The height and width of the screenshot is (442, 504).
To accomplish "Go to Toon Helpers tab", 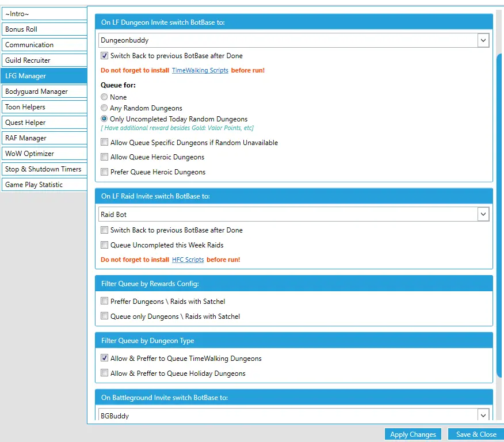I will (x=44, y=106).
